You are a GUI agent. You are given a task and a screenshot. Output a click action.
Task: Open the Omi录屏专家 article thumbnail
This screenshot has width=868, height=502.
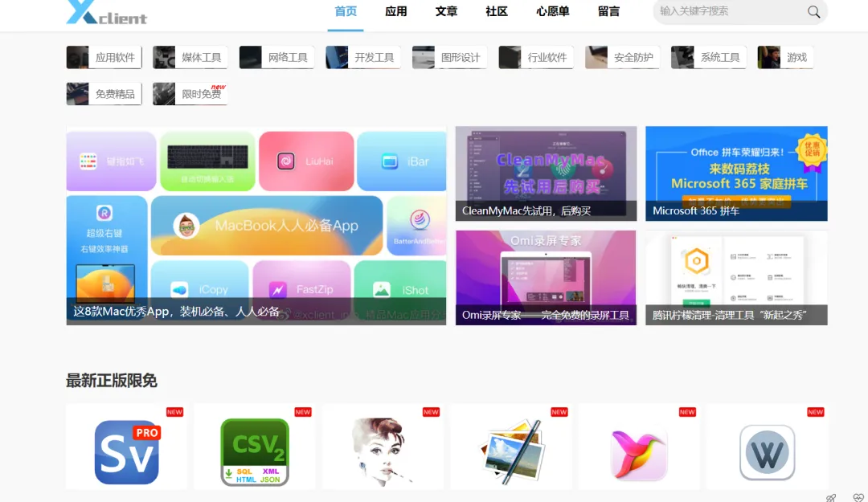[546, 278]
